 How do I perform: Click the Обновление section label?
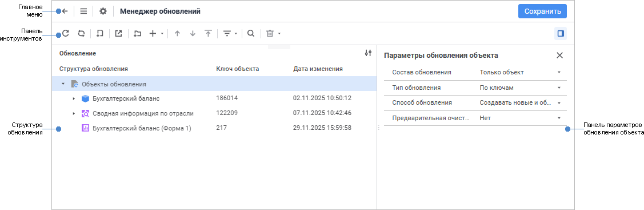coord(78,53)
